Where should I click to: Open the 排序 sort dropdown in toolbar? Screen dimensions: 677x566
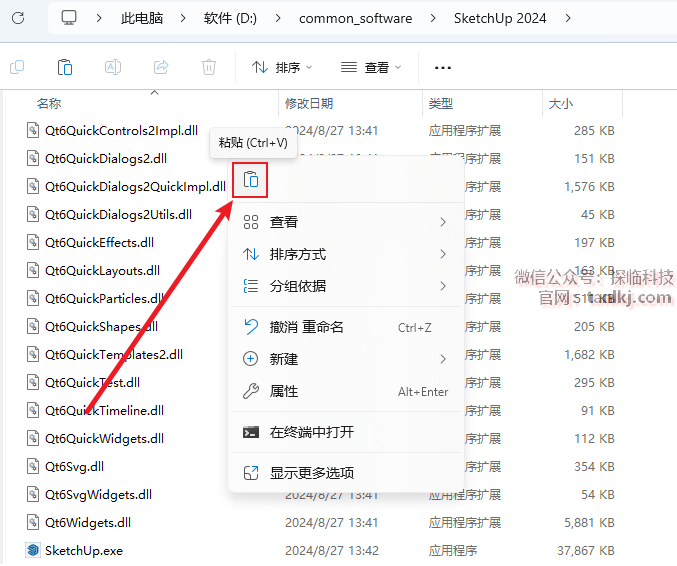tap(282, 67)
